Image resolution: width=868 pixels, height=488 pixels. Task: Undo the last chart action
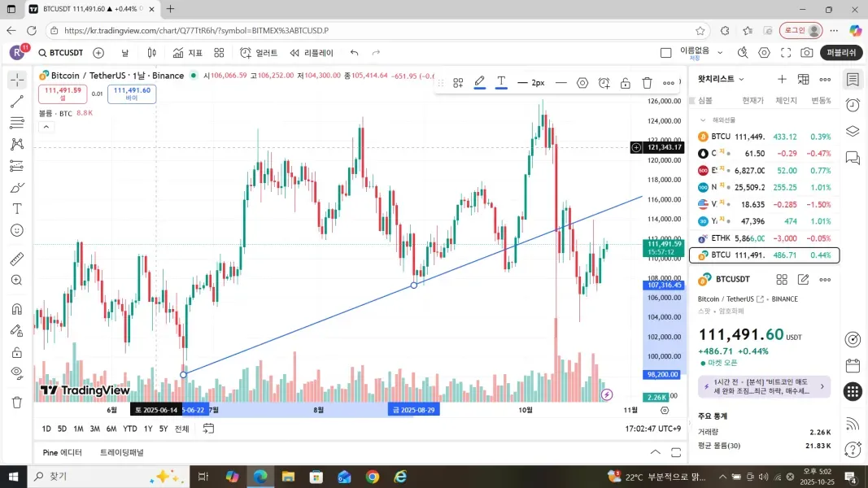(355, 53)
